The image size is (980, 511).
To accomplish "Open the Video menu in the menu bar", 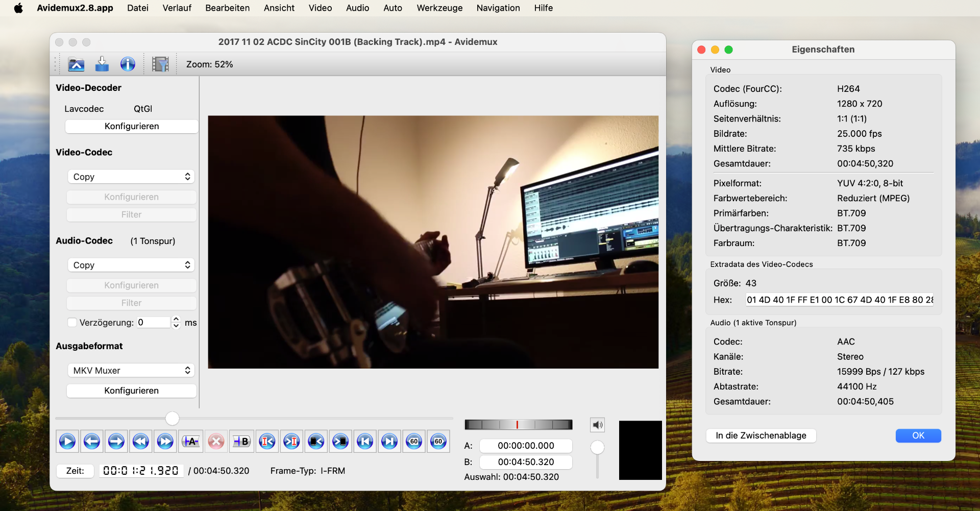I will 321,8.
